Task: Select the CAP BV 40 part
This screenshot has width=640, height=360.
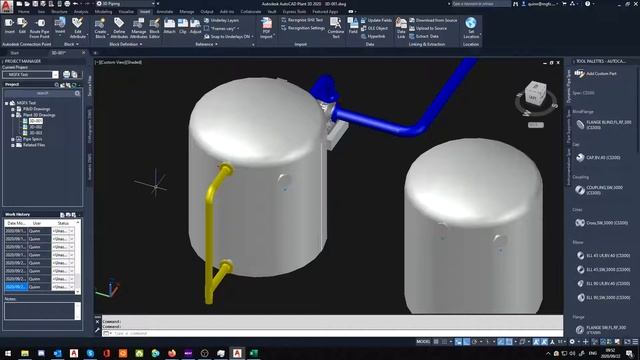Action: (x=598, y=157)
